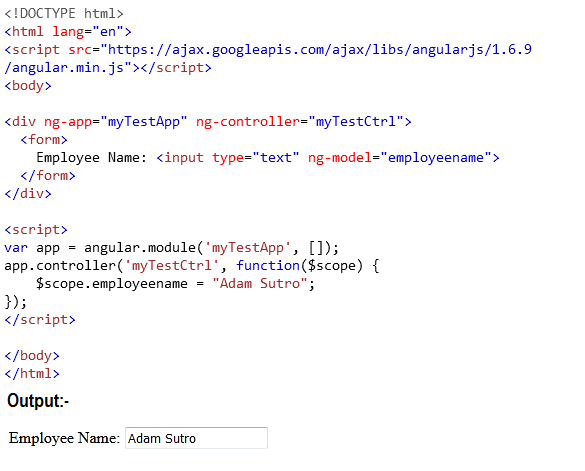Screen dimensions: 585x471
Task: Click the '<html lang="en">' line
Action: click(x=68, y=32)
